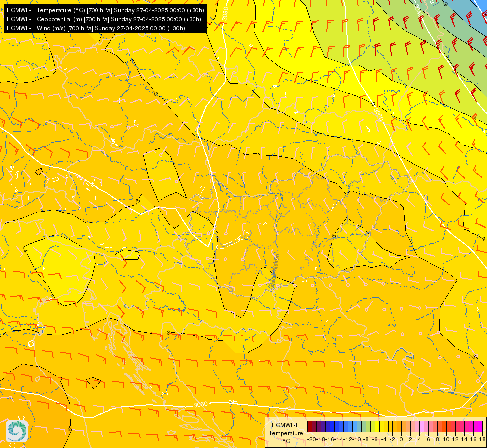Pick the dark red swatch at the legend's start

tap(309, 426)
